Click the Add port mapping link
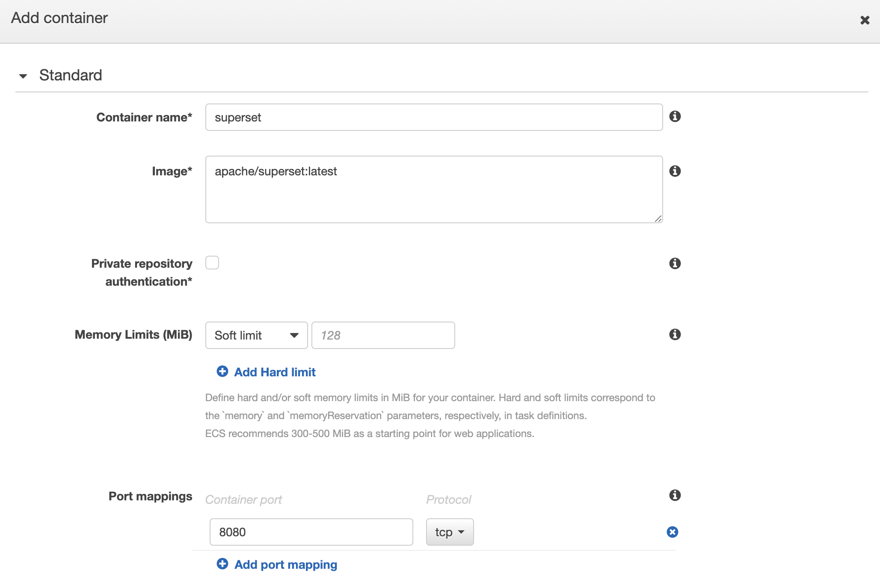This screenshot has height=588, width=880. (286, 564)
